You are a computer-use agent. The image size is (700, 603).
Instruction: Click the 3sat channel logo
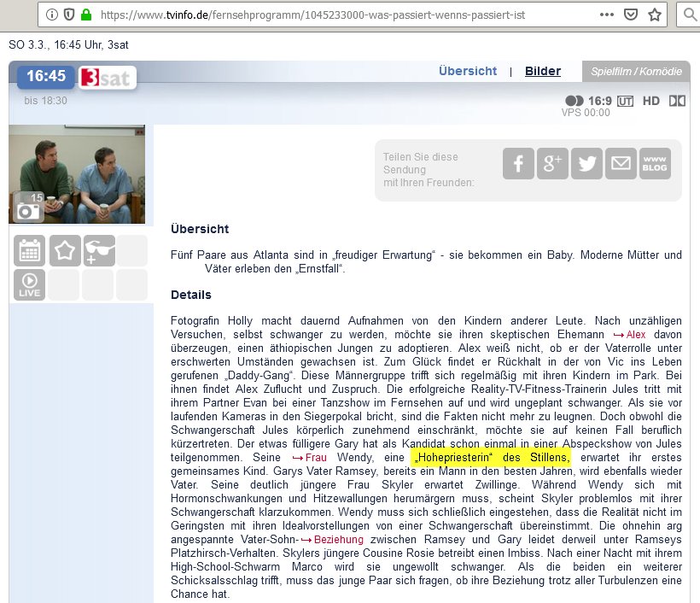click(x=107, y=78)
